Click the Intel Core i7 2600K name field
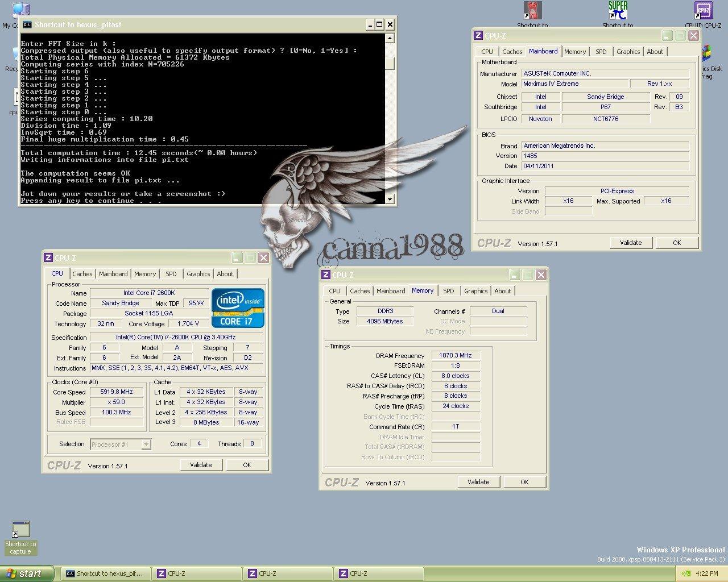 tap(149, 293)
